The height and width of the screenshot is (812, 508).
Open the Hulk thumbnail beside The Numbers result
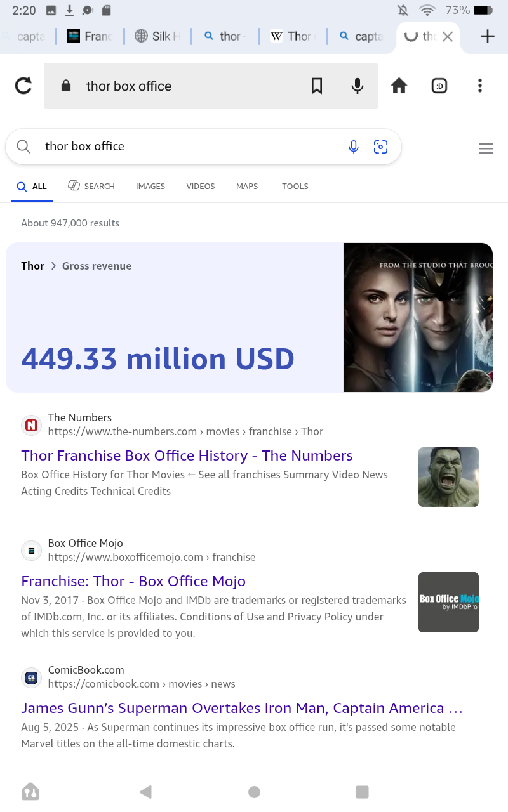(448, 477)
